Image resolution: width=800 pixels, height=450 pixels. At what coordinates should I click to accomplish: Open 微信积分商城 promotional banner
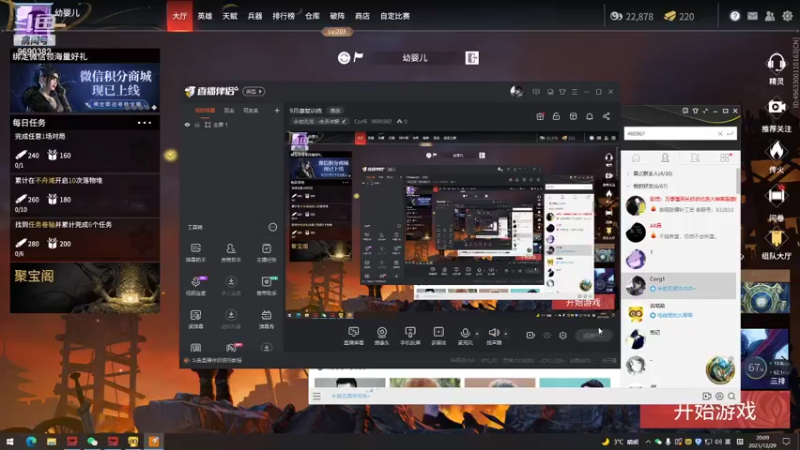(85, 87)
